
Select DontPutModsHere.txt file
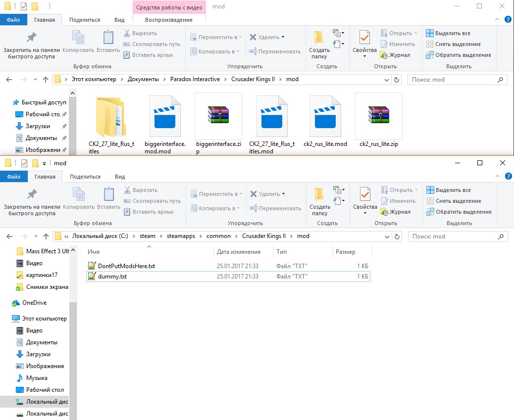coord(228,266)
